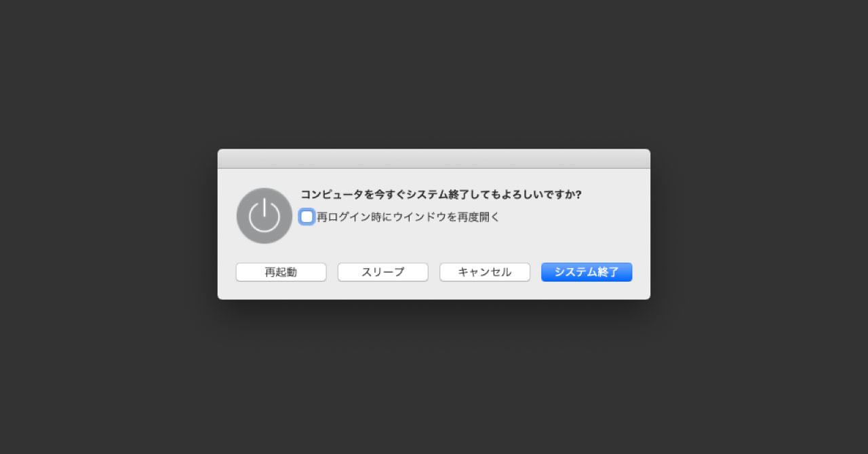The width and height of the screenshot is (868, 454).
Task: Click the bold shutdown confirmation question text
Action: pyautogui.click(x=441, y=194)
